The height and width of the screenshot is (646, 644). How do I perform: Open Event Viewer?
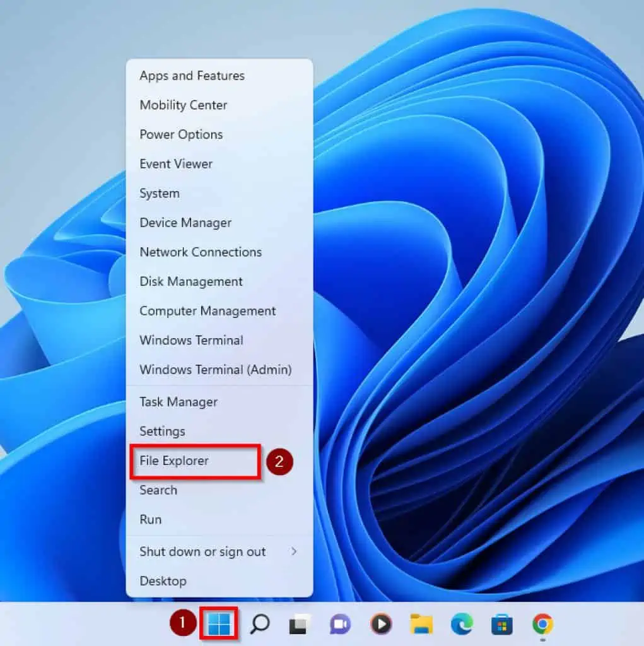click(x=175, y=163)
